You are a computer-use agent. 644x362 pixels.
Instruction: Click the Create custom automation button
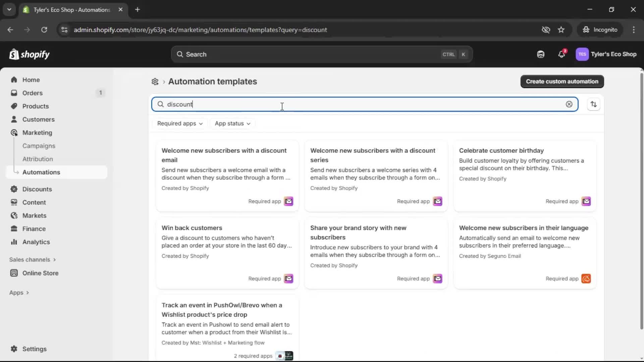(562, 81)
